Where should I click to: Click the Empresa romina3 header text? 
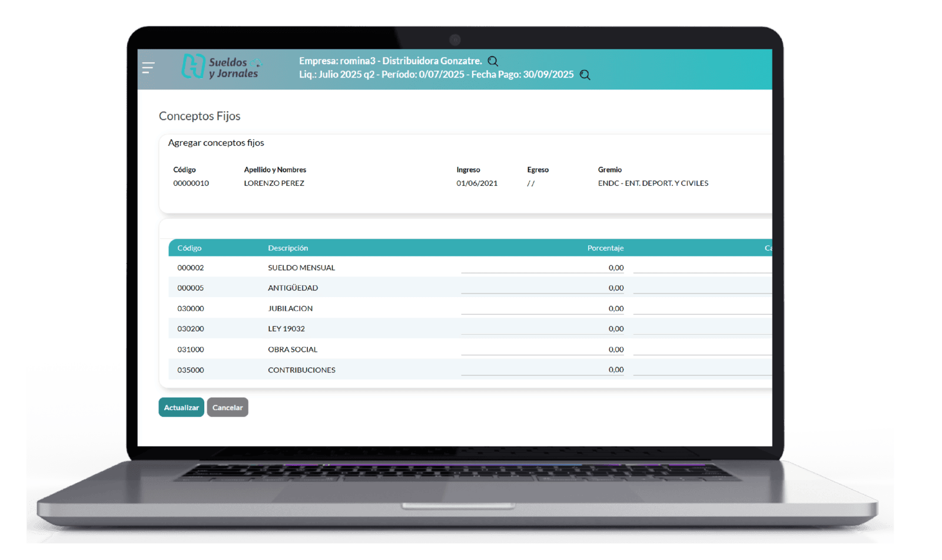coord(390,61)
